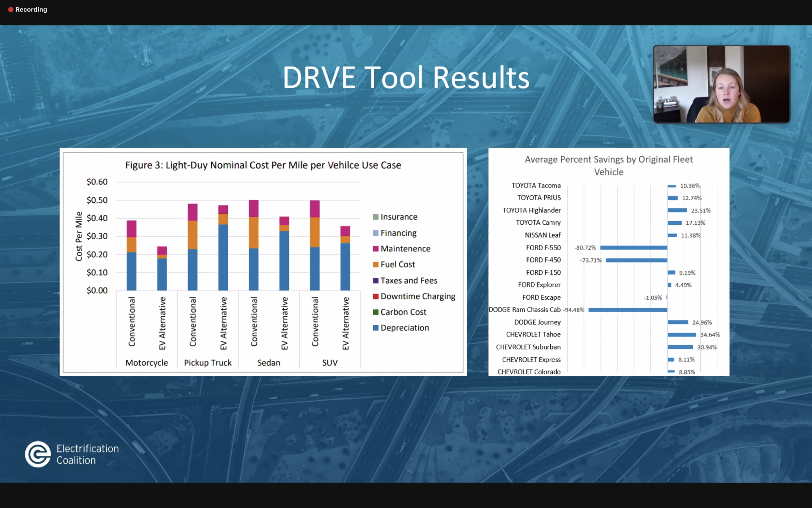This screenshot has height=508, width=812.
Task: Click the DODGE Ram Chassis Cab label
Action: [x=524, y=309]
